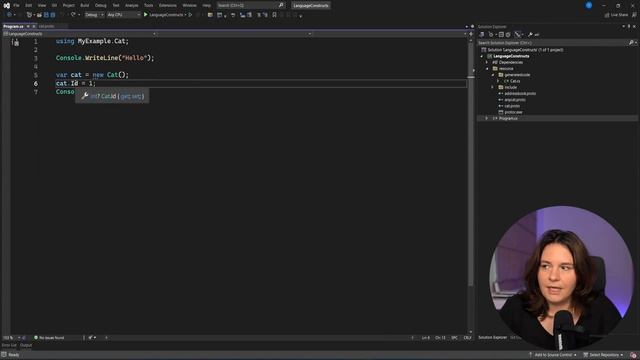This screenshot has width=640, height=360.
Task: Open the Extensions menu
Action: point(168,5)
